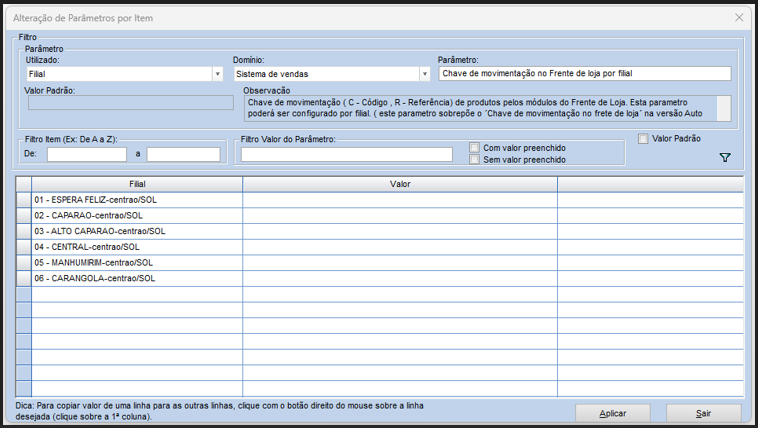Click Valor cell for 02 - CAPARAO
758x428 pixels.
tap(399, 216)
